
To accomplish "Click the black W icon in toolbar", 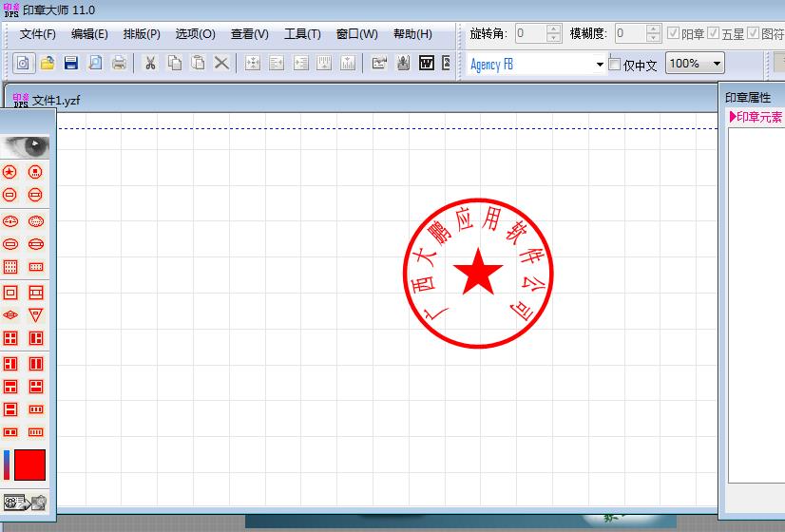I will (x=427, y=63).
